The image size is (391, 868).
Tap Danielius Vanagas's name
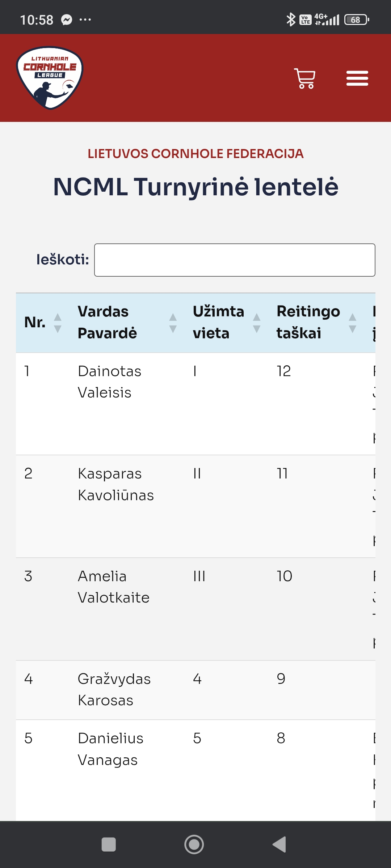click(x=110, y=749)
